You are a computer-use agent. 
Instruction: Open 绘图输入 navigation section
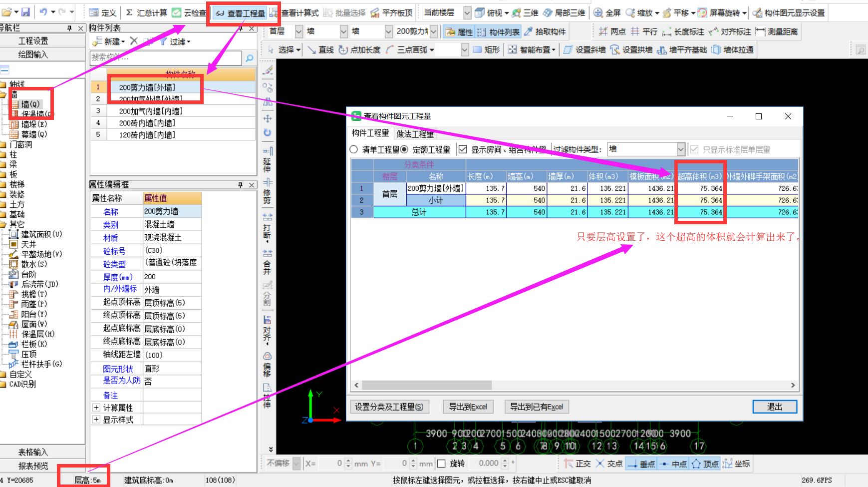point(33,54)
